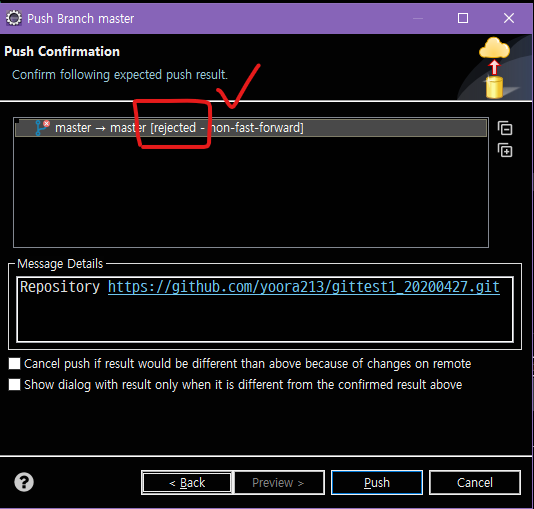Close the Push Branch master dialog
Image resolution: width=534 pixels, height=509 pixels.
(x=509, y=18)
